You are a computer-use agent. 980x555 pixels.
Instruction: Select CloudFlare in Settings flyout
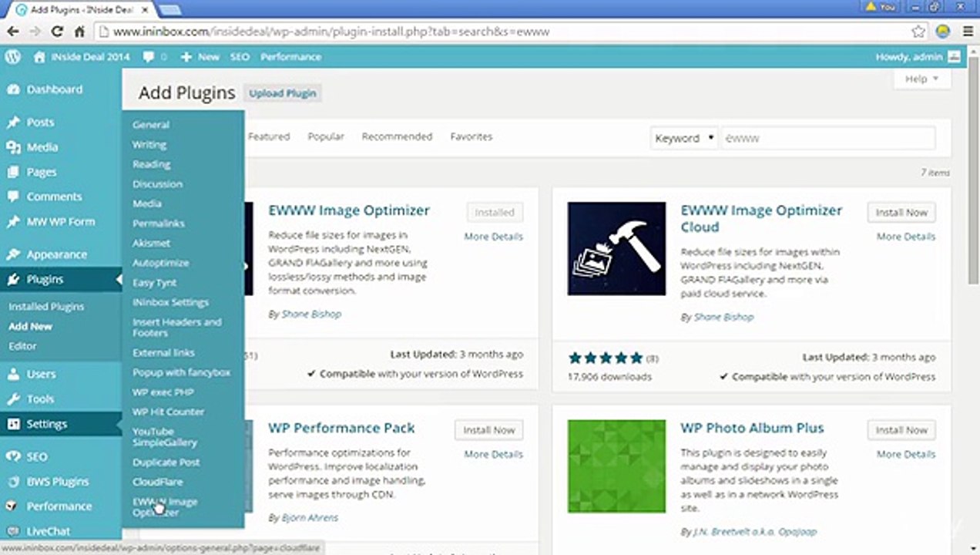[157, 482]
